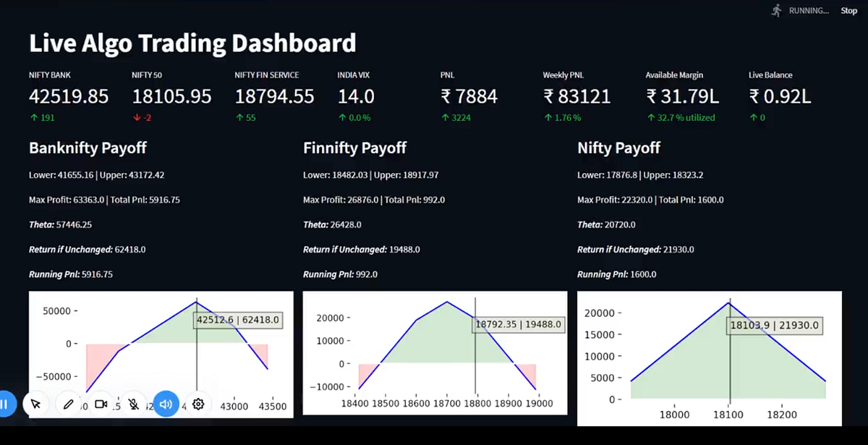868x445 pixels.
Task: Open the recording toolbar settings gear
Action: 198,404
